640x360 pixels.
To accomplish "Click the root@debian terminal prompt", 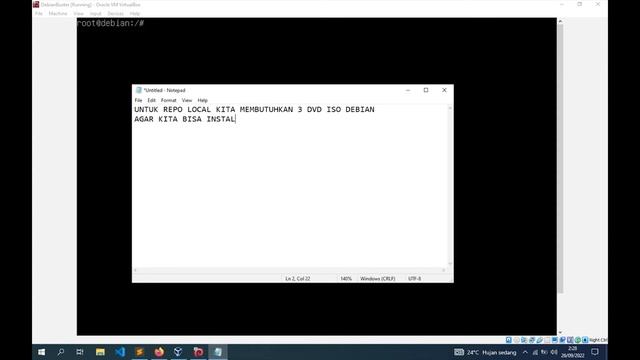I will (x=110, y=23).
